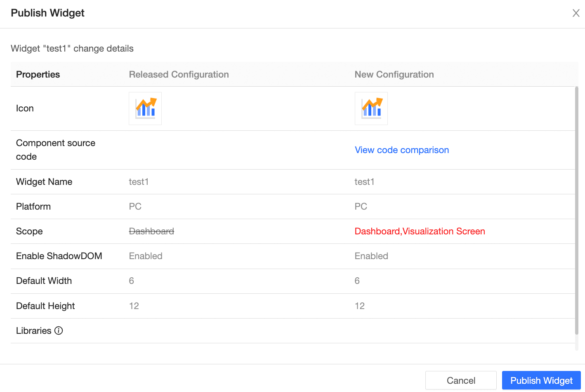Close the Publish Widget dialog
Image resolution: width=585 pixels, height=392 pixels.
(576, 13)
